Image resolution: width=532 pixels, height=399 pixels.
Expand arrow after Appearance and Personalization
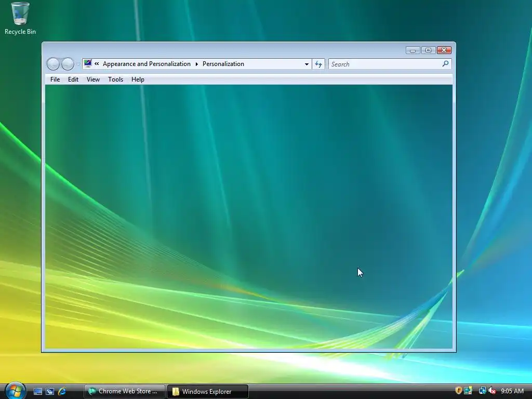coord(196,64)
